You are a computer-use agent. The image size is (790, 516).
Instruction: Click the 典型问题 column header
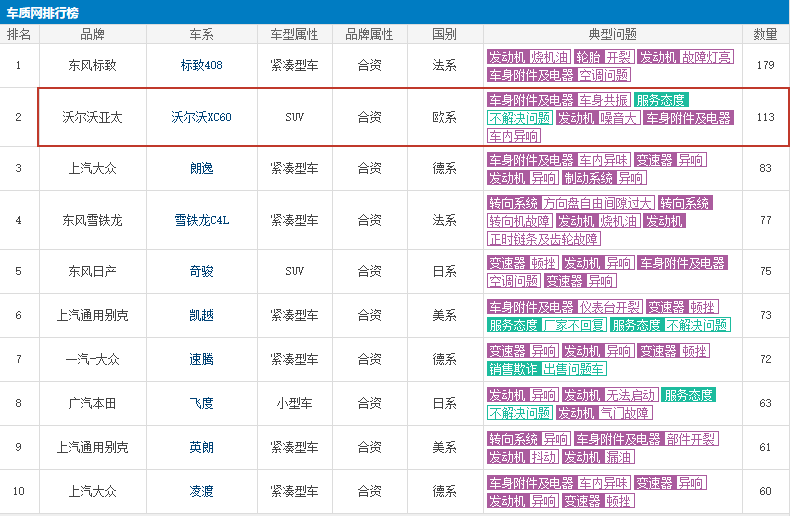613,34
